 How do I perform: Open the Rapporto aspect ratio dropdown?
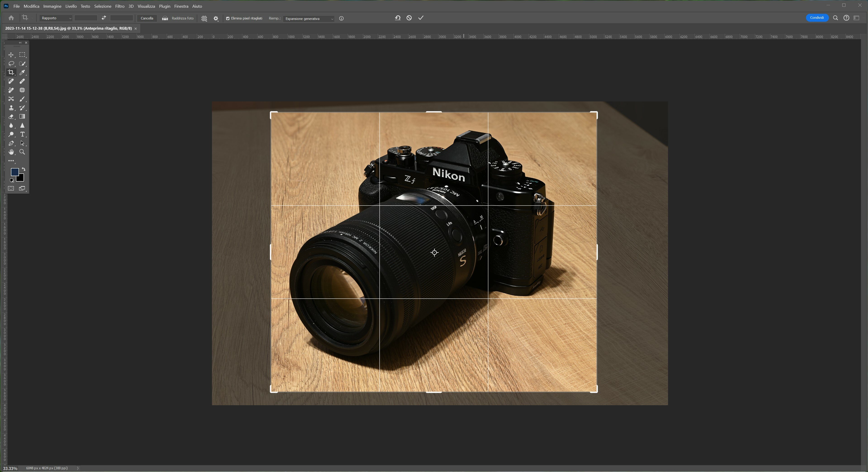(x=56, y=18)
